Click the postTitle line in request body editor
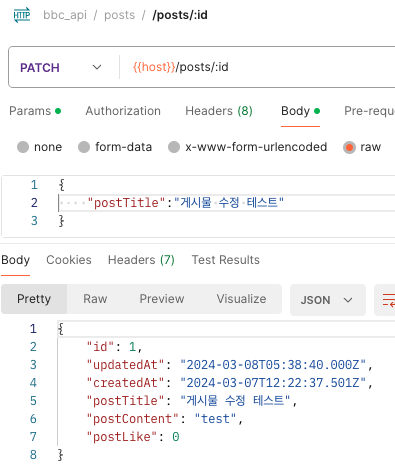Image resolution: width=395 pixels, height=471 pixels. coord(227,203)
